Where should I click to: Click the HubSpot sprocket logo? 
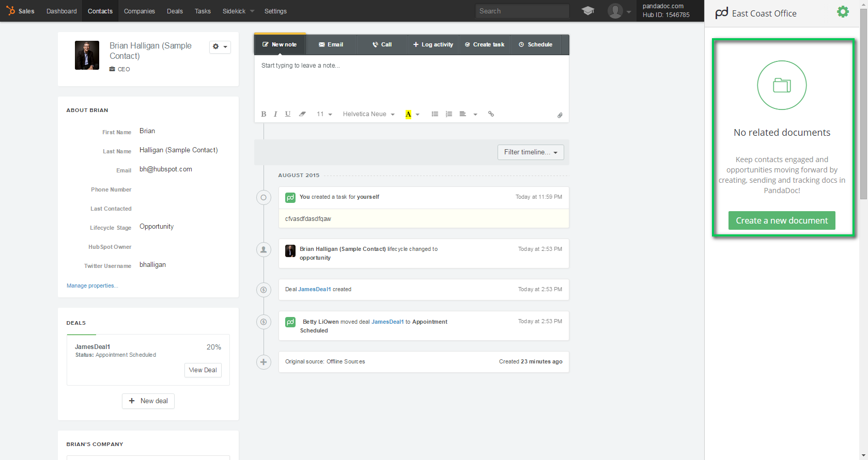click(x=10, y=11)
